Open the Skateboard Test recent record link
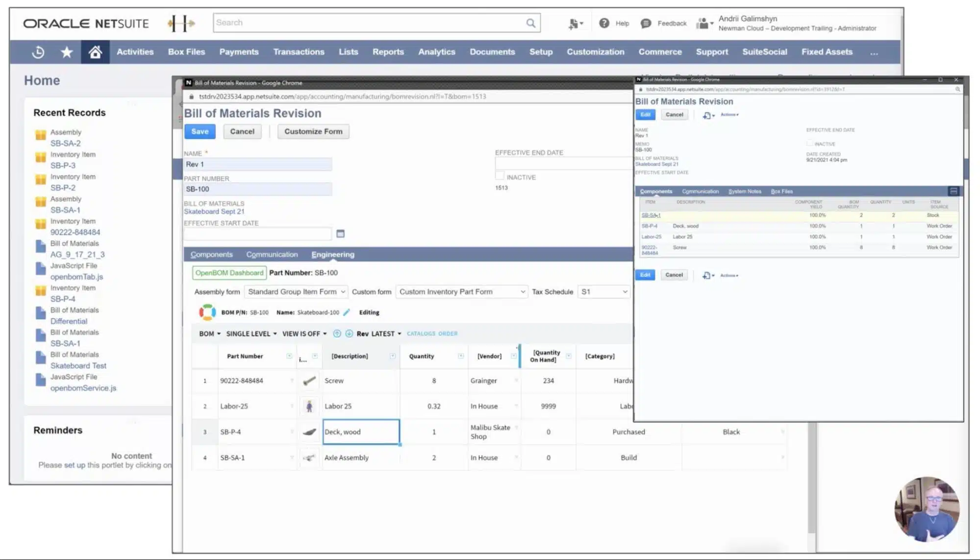980x560 pixels. click(78, 366)
